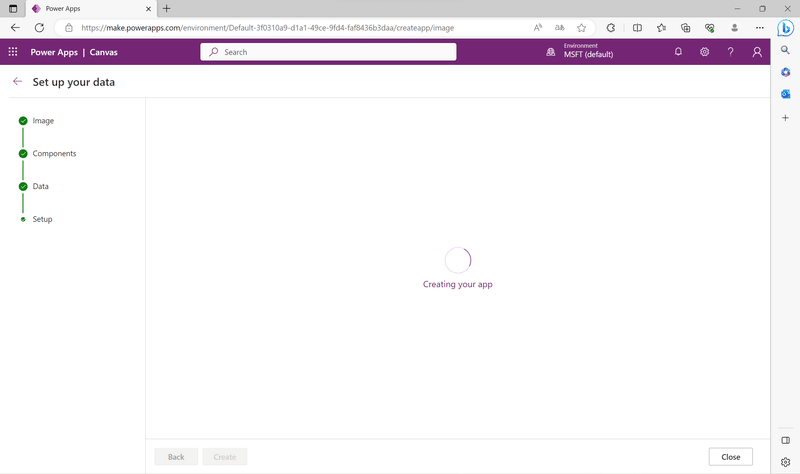Screen dimensions: 800x474
Task: Click the Canvas label in header
Action: coord(104,52)
